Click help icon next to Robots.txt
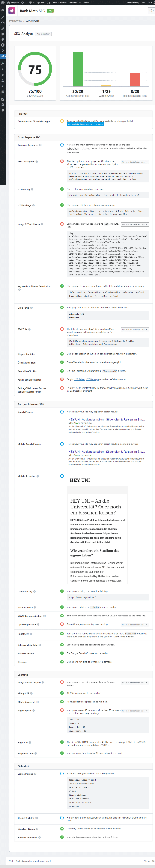The width and height of the screenshot is (155, 868). (x=31, y=633)
